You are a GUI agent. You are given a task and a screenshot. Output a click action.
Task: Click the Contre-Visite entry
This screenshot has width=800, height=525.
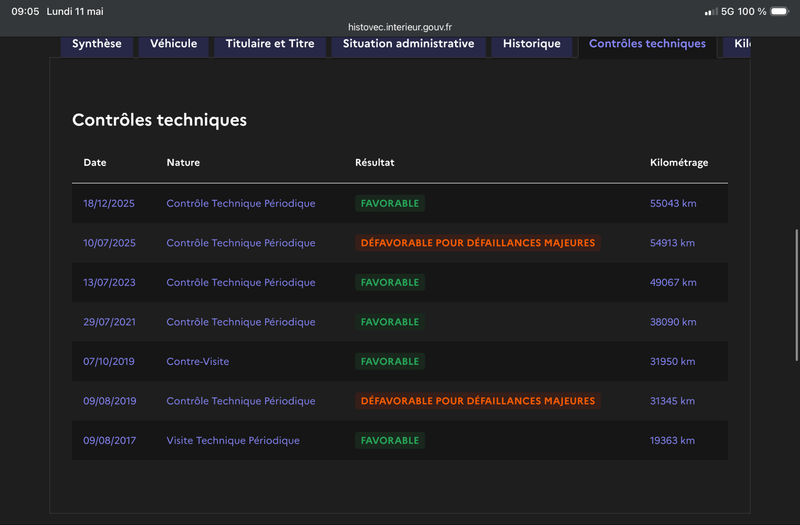point(197,361)
